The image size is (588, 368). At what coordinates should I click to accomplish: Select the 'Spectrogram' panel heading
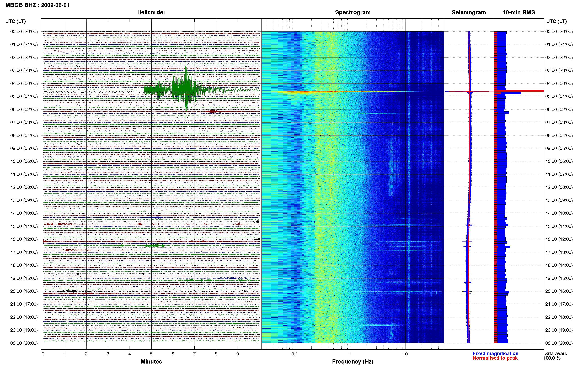(x=353, y=12)
